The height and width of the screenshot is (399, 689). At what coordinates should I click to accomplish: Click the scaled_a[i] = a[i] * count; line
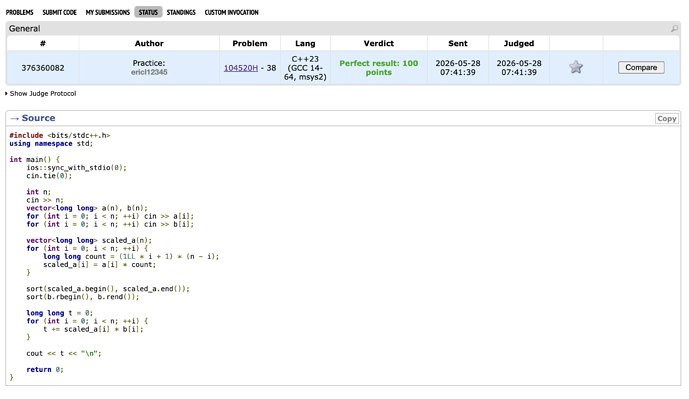click(x=99, y=265)
